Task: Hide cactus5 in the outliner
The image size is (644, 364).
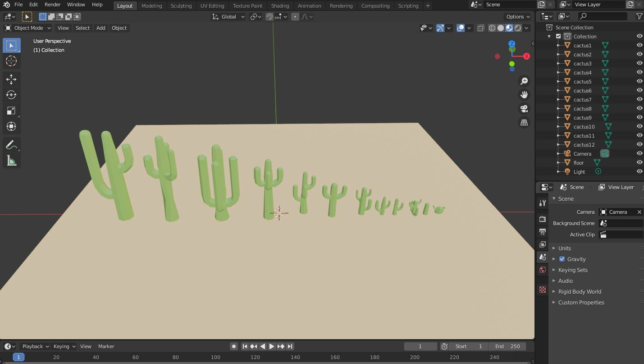Action: (x=639, y=81)
